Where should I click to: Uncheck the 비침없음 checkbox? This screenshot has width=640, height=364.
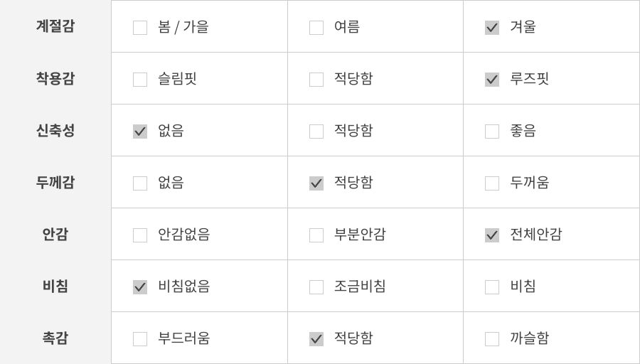(140, 287)
